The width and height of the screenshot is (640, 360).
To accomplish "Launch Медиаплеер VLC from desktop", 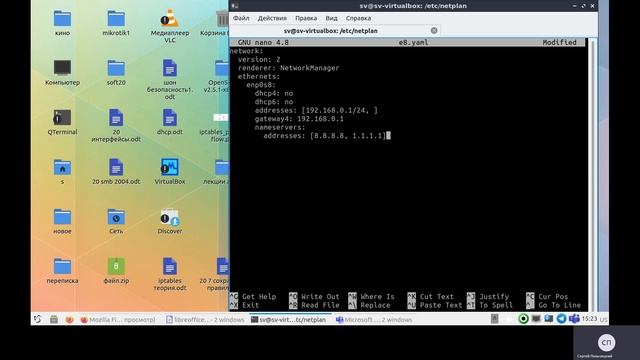I will pos(170,19).
